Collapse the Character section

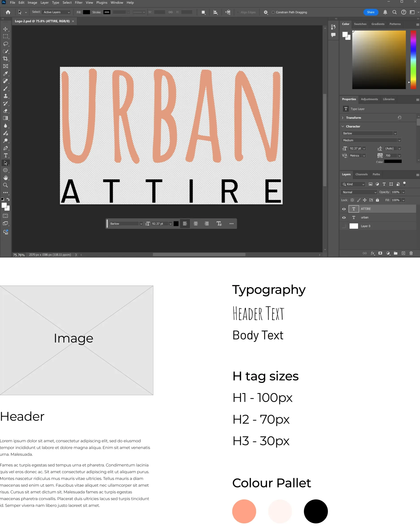(343, 126)
